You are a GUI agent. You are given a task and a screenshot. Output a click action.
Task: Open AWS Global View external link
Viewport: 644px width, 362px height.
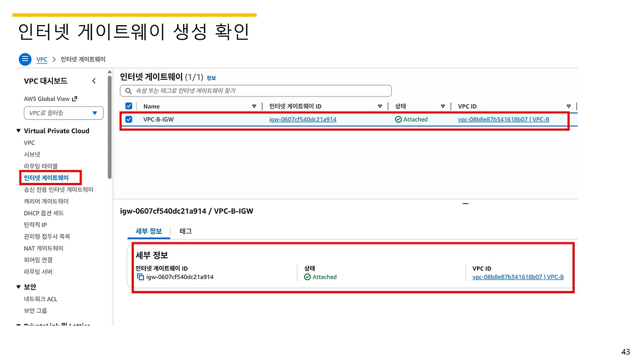click(51, 99)
